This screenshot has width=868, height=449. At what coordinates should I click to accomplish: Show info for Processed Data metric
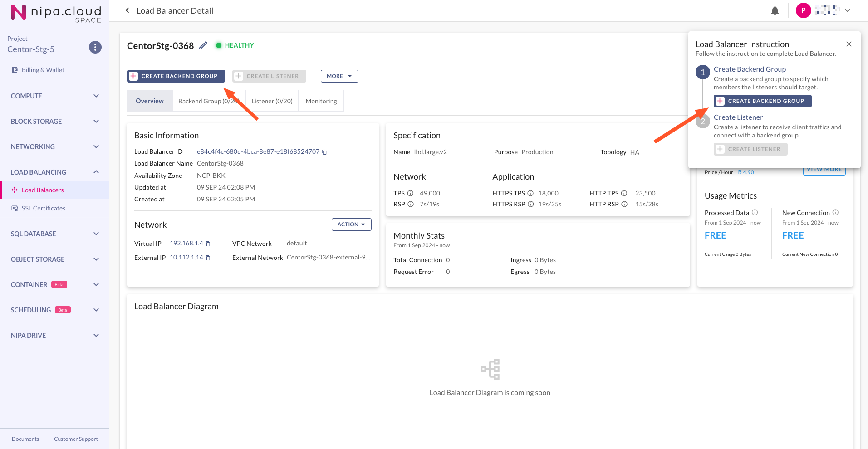[755, 212]
